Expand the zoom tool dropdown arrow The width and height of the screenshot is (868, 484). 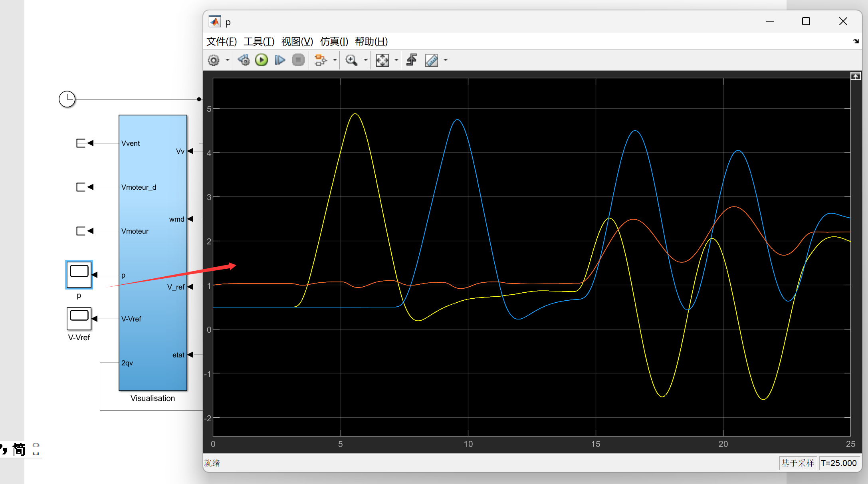click(366, 60)
